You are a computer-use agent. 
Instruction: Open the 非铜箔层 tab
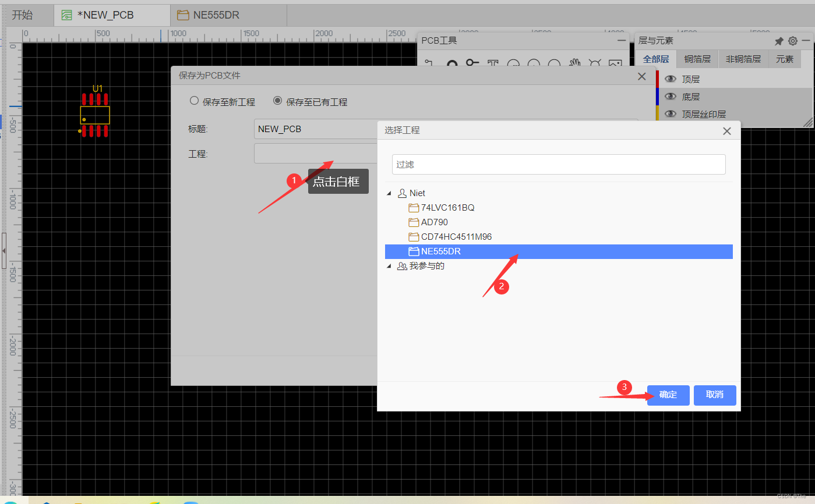click(x=743, y=59)
